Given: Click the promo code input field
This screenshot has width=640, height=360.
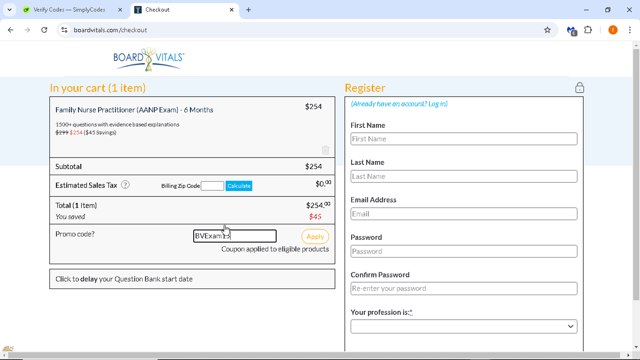Looking at the screenshot, I should point(235,236).
